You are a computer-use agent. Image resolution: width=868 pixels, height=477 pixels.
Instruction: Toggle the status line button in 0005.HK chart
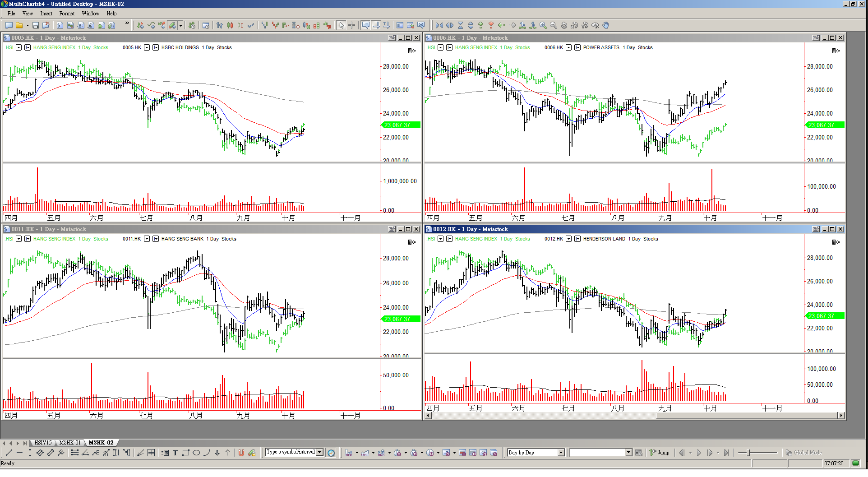(x=411, y=51)
